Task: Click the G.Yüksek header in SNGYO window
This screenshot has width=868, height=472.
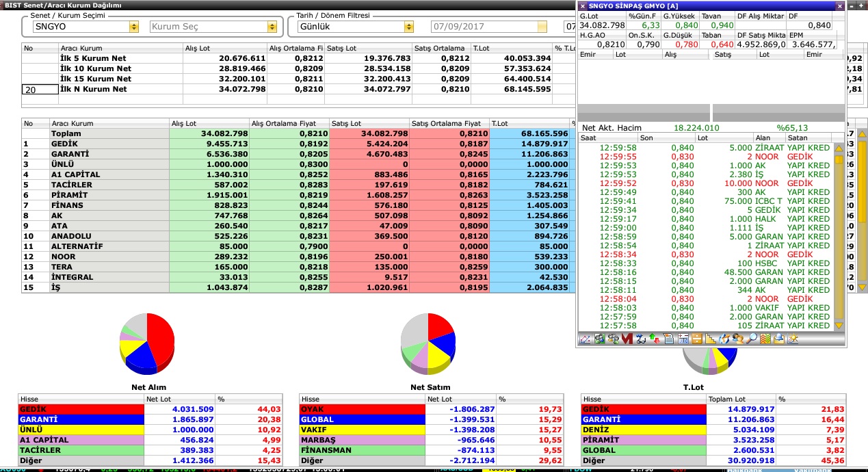Action: (x=681, y=16)
